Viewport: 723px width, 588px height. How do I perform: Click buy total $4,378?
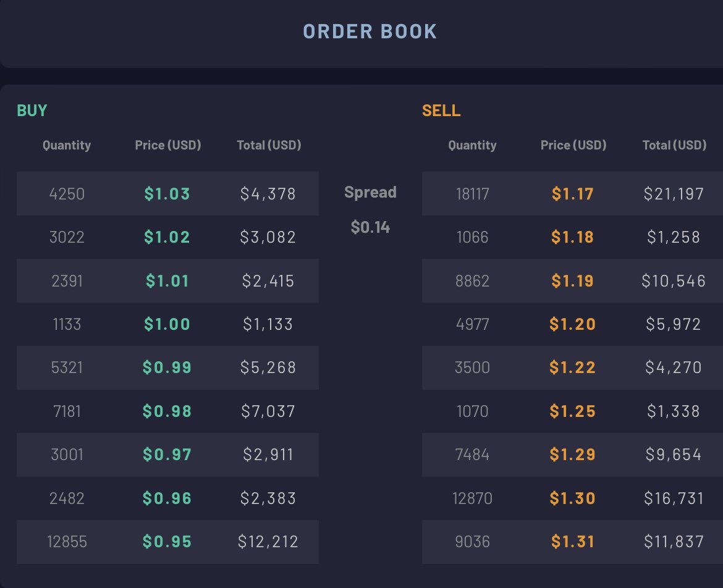pyautogui.click(x=268, y=193)
